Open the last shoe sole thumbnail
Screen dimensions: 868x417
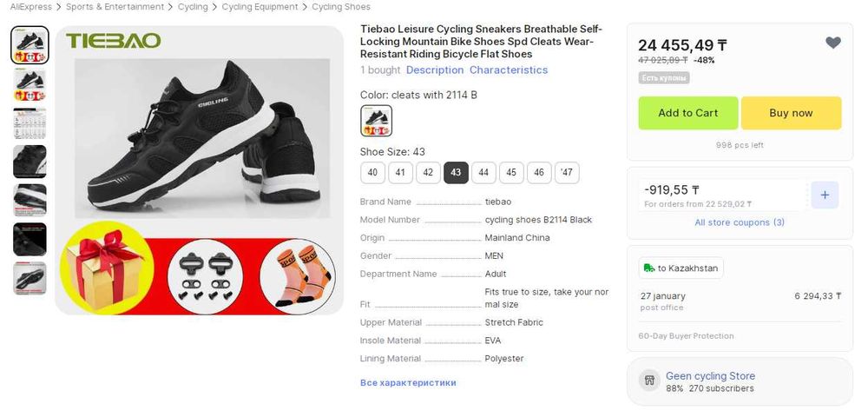coord(30,278)
